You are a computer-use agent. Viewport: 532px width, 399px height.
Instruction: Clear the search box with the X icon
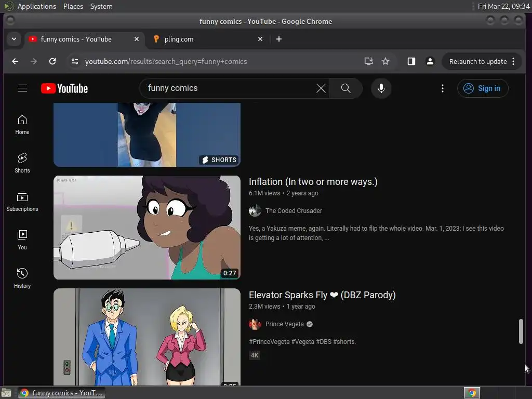coord(321,88)
